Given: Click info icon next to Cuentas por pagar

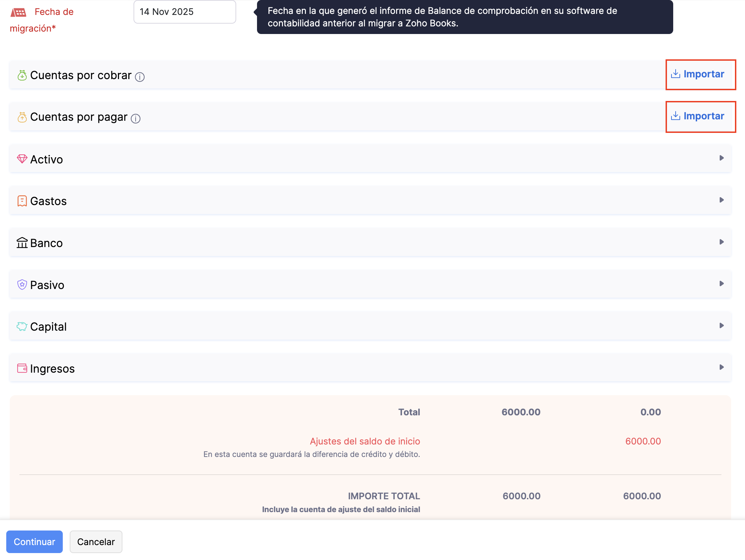Looking at the screenshot, I should tap(136, 119).
